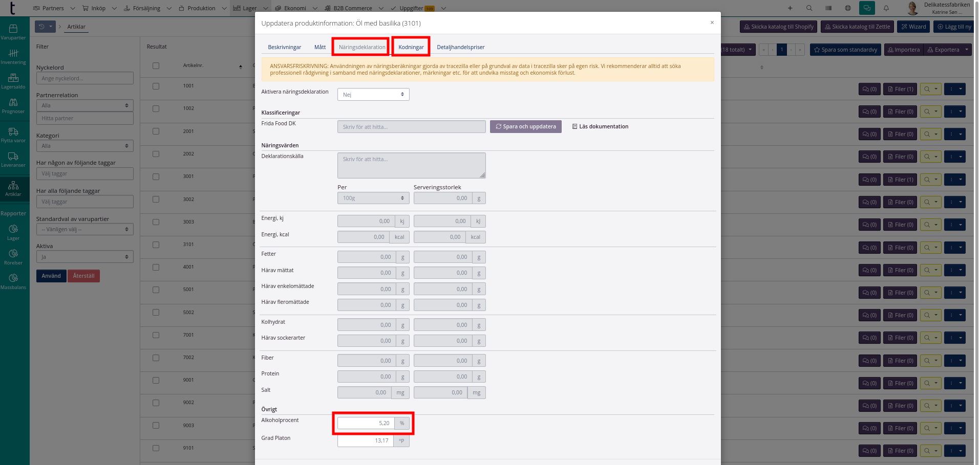Select the checkbox for article 1001
The height and width of the screenshot is (465, 980).
[x=156, y=86]
